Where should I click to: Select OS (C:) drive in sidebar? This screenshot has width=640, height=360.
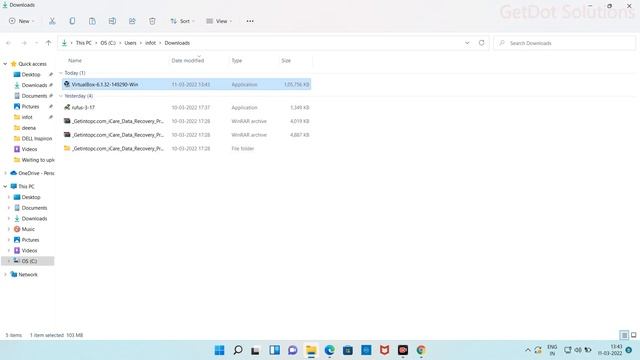[29, 261]
